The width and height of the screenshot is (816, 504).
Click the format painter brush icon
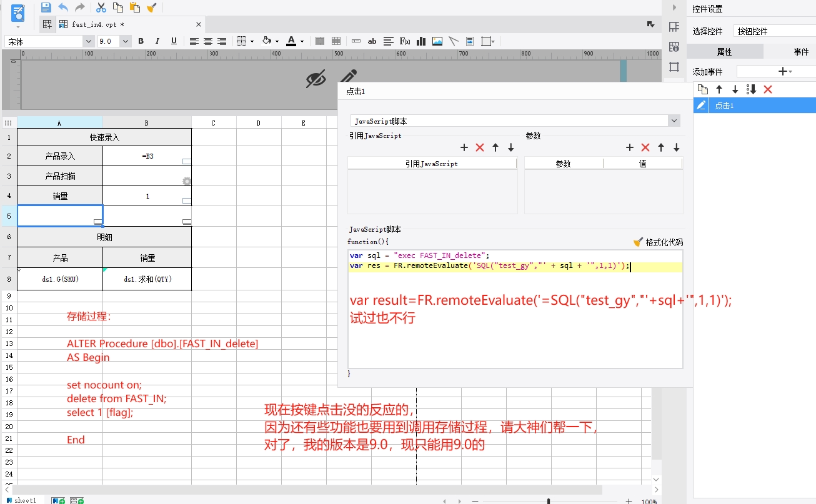click(x=151, y=7)
